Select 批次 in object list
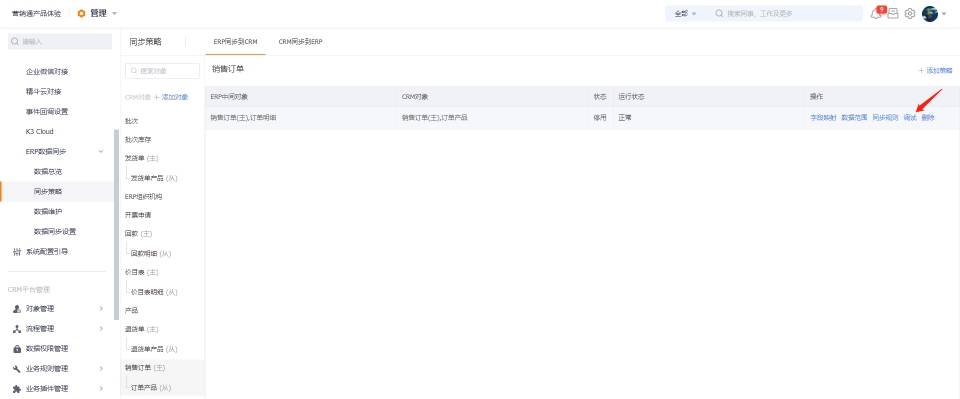This screenshot has width=960, height=399. 132,121
